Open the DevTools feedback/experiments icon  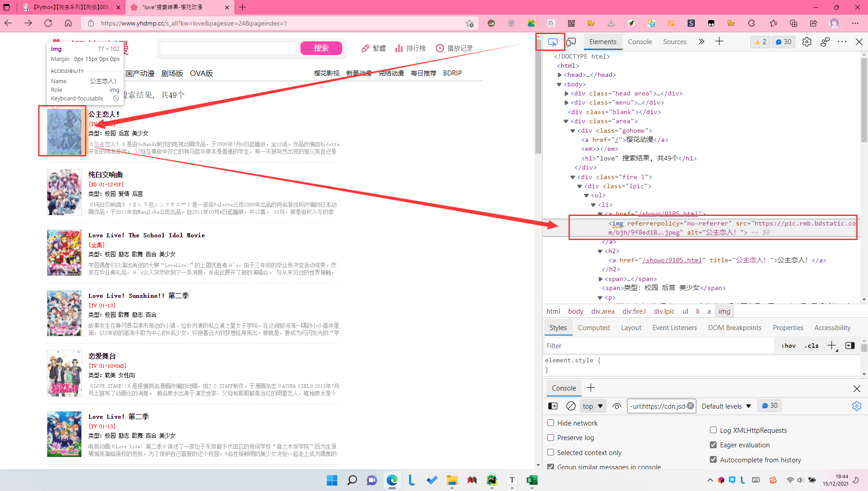pos(825,42)
